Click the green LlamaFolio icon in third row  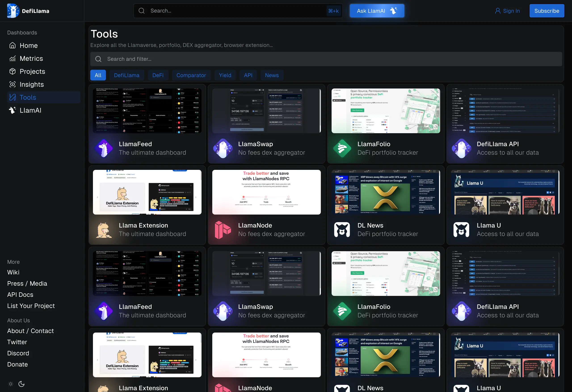(x=342, y=311)
